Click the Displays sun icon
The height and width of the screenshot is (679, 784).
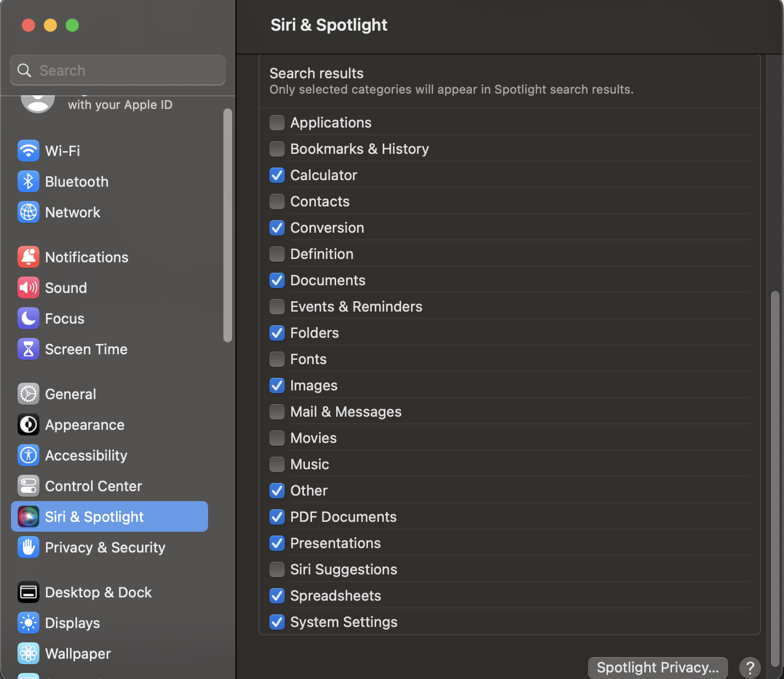tap(28, 623)
